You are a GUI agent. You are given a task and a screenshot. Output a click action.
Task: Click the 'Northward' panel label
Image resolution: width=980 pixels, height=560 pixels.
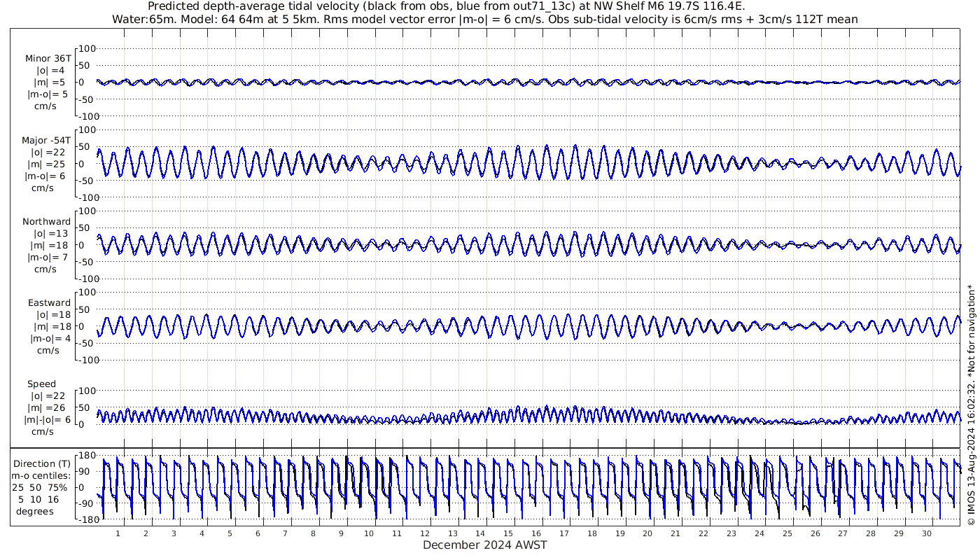(46, 222)
